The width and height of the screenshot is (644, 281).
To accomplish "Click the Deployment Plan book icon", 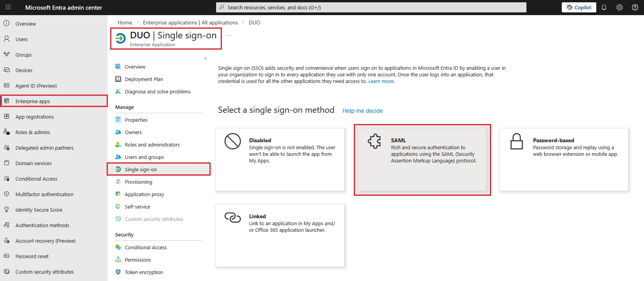I will pos(118,79).
